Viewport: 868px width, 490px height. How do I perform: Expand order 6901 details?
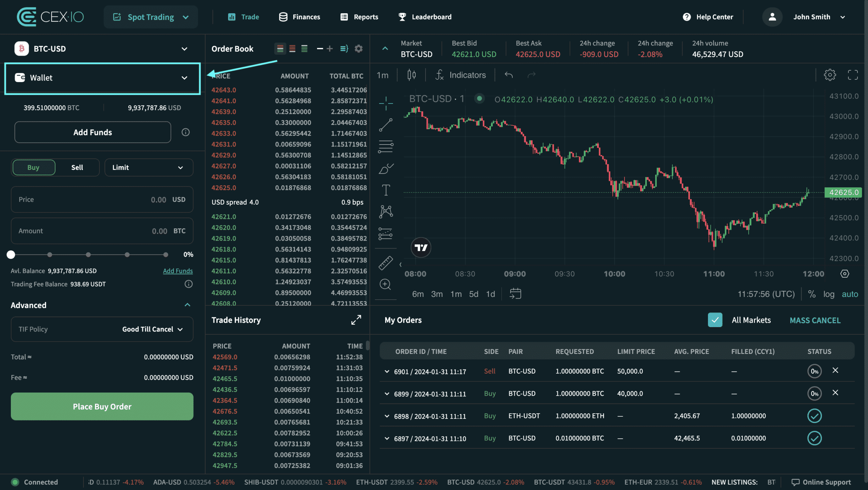[387, 371]
